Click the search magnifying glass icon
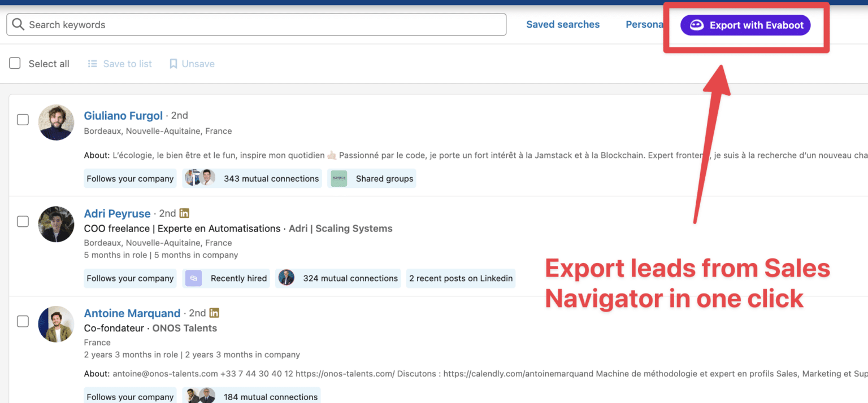This screenshot has height=403, width=868. 17,24
